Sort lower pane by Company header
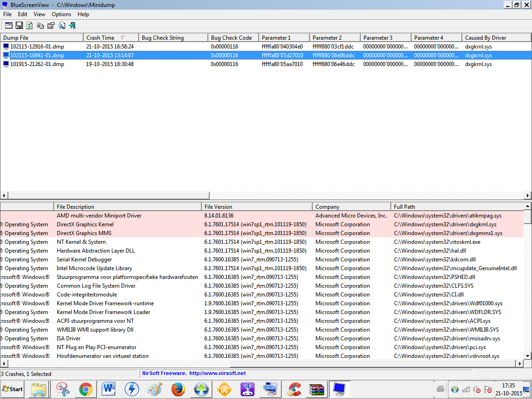Viewport: 532px width, 399px height. pos(351,206)
